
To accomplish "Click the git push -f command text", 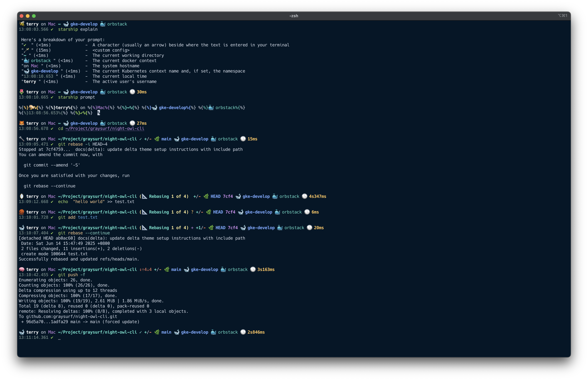I will [72, 275].
